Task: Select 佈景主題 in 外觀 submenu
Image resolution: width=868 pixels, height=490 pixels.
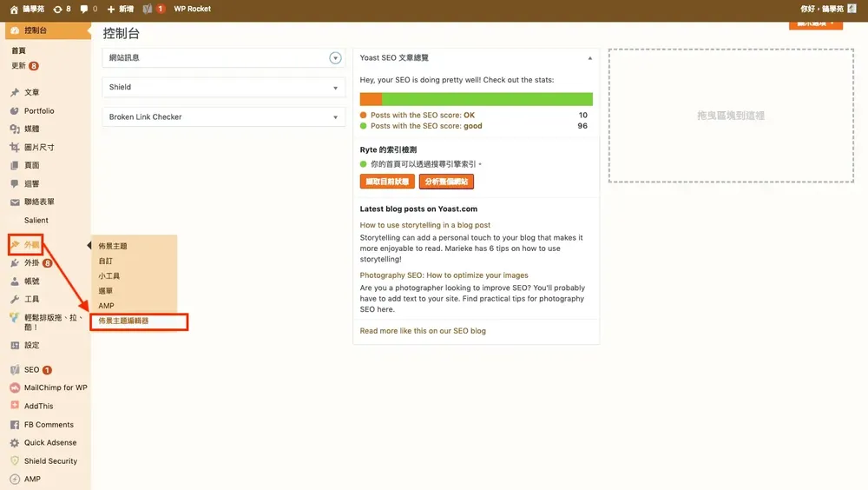Action: tap(113, 246)
